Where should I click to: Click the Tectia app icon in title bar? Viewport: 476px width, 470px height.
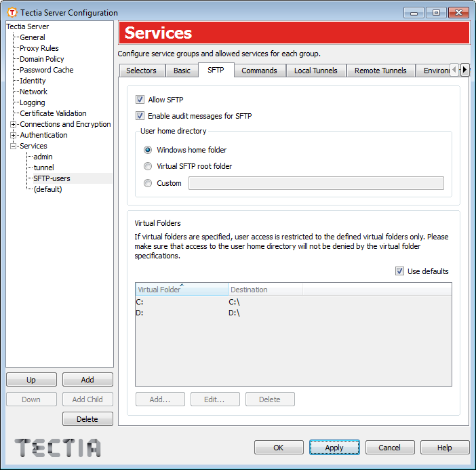point(12,12)
